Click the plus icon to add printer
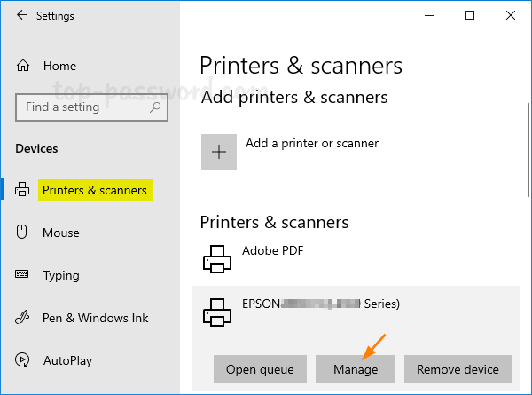The image size is (532, 395). click(x=219, y=152)
